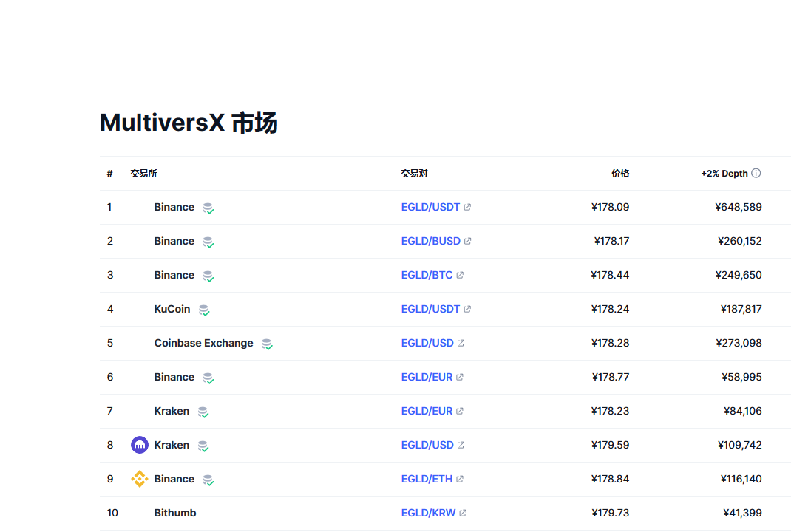Viewport: 791px width, 532px height.
Task: Click depth value ¥648,589
Action: (x=739, y=207)
